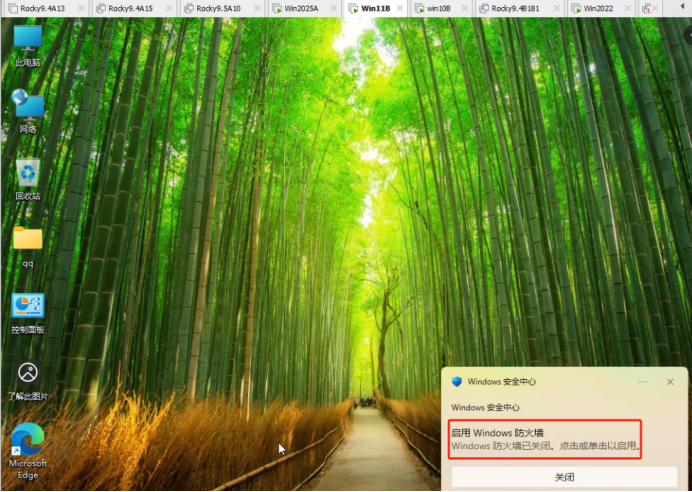This screenshot has width=692, height=492.
Task: Click the Windows 安全中心 shield icon
Action: (x=457, y=382)
